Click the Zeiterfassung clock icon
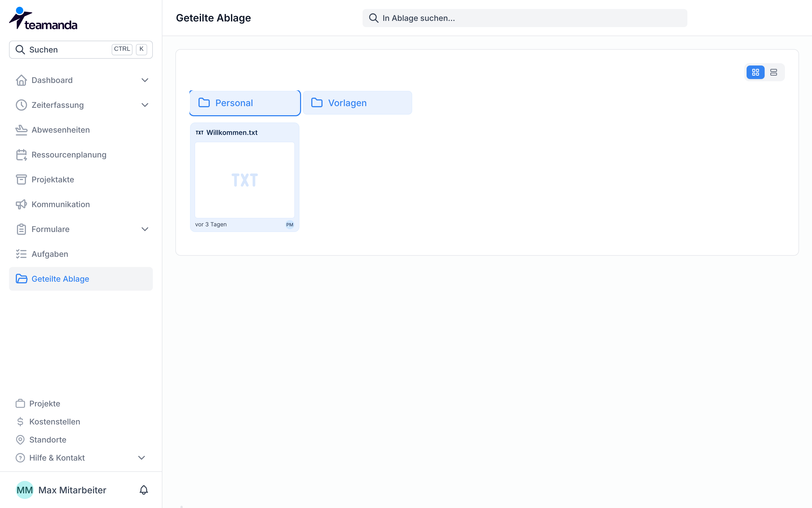812x508 pixels. click(x=21, y=105)
